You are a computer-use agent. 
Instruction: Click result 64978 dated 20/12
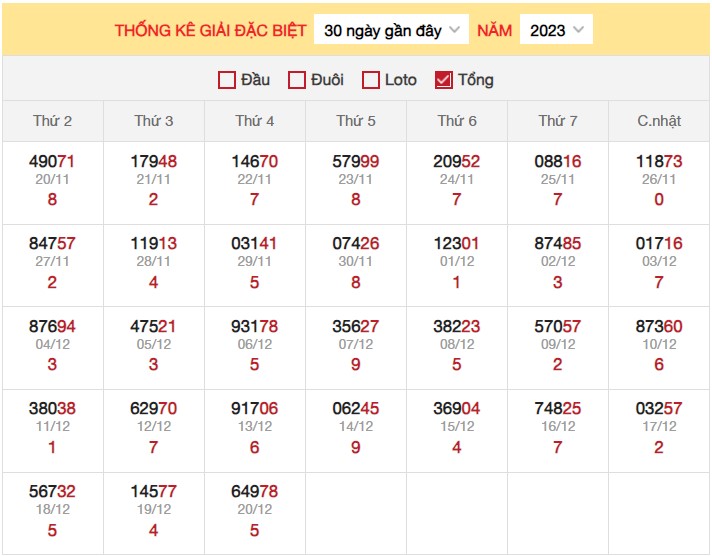click(255, 491)
